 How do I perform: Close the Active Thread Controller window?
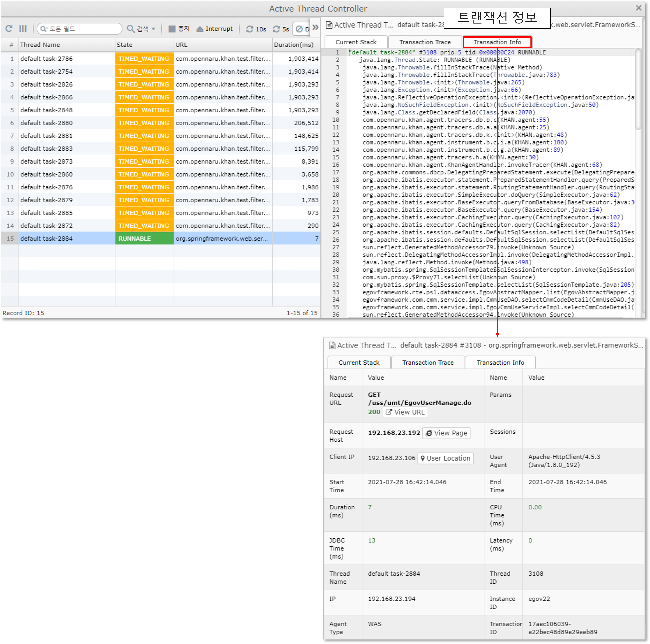coord(639,8)
